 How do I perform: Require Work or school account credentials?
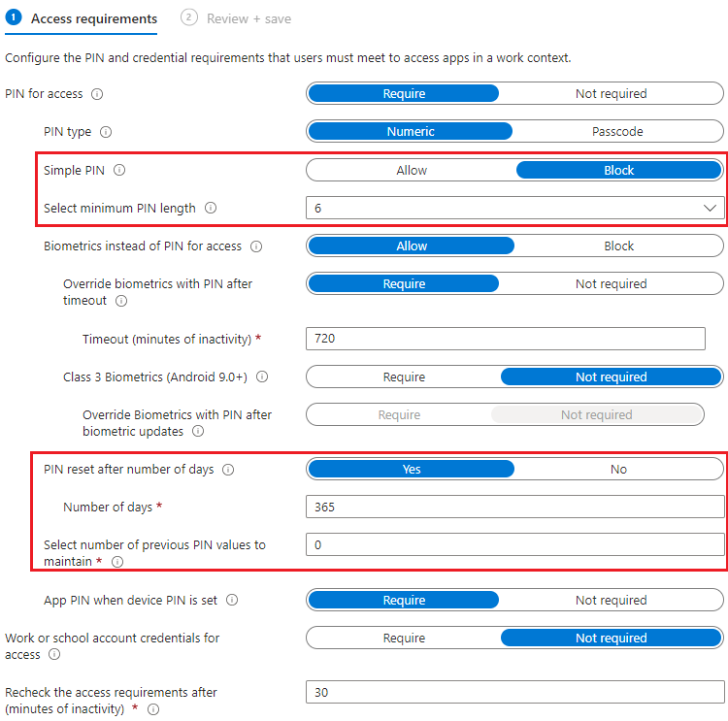point(404,639)
